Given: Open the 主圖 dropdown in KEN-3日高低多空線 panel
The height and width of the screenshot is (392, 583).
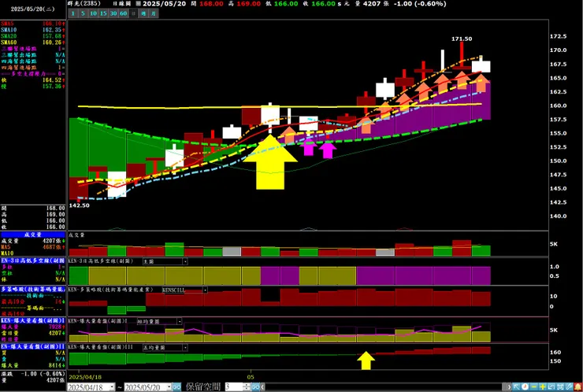Looking at the screenshot, I should pyautogui.click(x=185, y=261).
